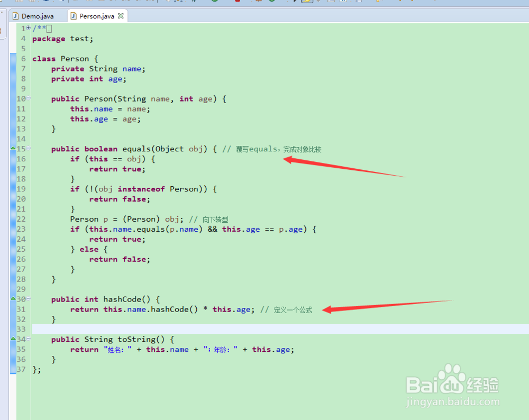The width and height of the screenshot is (529, 420).
Task: Click the 'this.age = age;' statement
Action: pos(105,119)
